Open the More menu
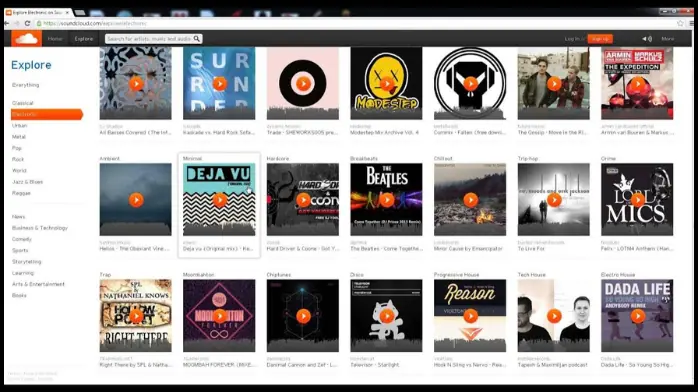This screenshot has height=392, width=698. pos(667,39)
